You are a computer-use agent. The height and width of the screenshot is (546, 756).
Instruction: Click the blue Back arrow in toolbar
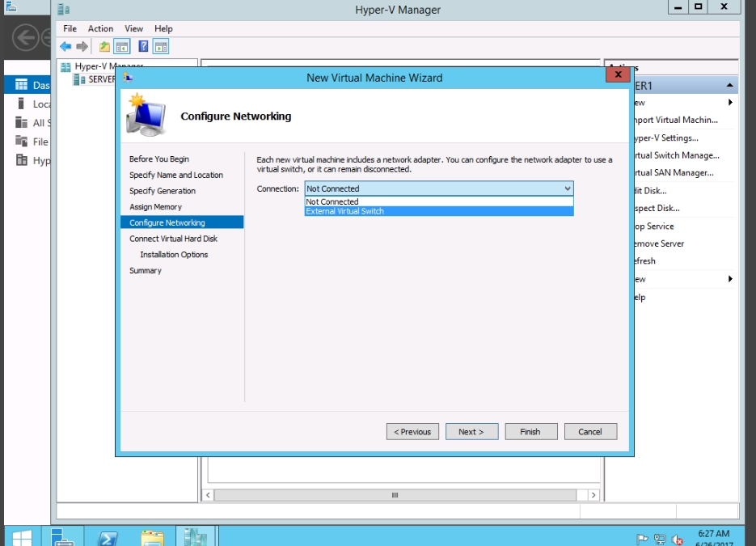pyautogui.click(x=65, y=47)
